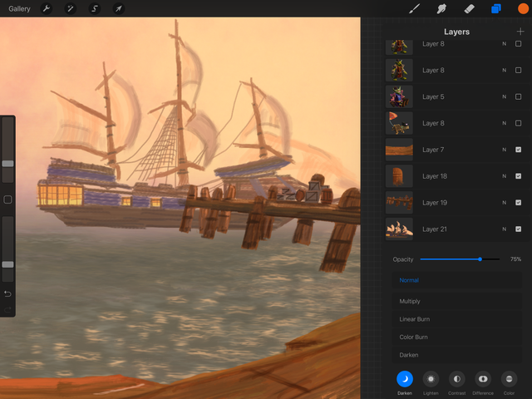Open the Adjustments magic wand menu
Viewport: 532px width, 399px height.
point(70,8)
